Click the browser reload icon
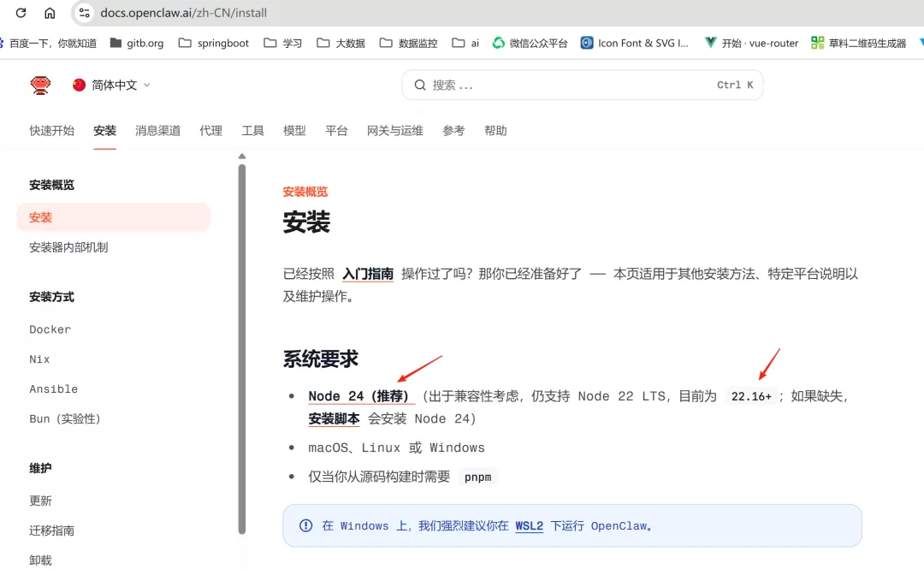This screenshot has width=924, height=569. pos(21,12)
